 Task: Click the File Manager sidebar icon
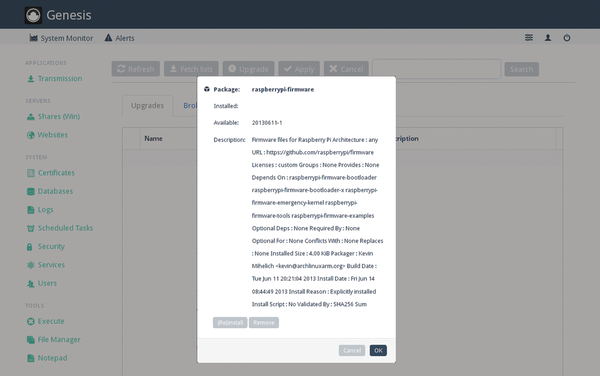pos(31,340)
